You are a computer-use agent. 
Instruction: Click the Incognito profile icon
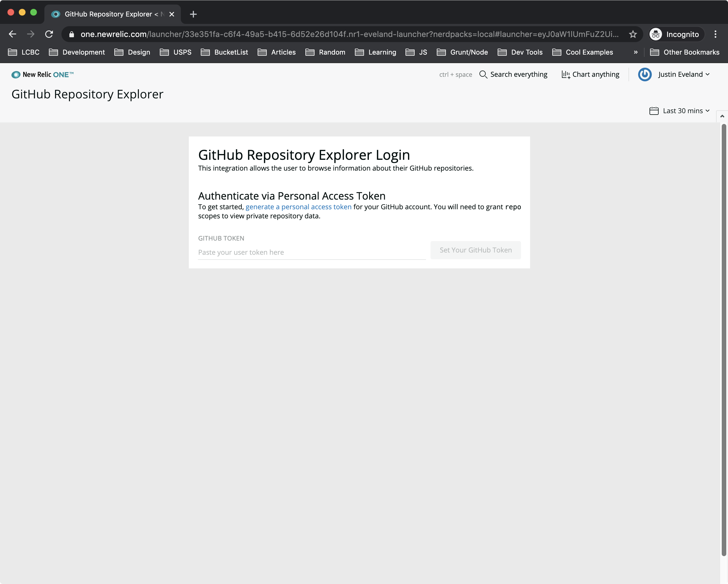(x=656, y=34)
